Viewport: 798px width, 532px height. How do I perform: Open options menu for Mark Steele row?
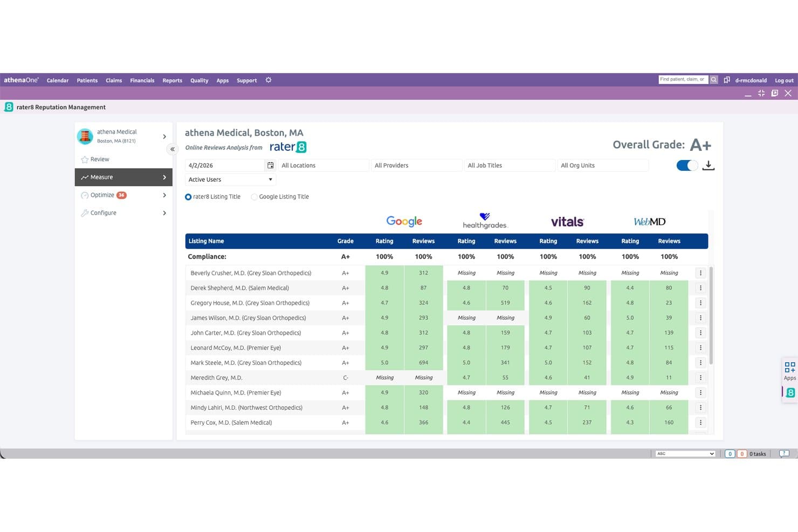click(x=700, y=363)
